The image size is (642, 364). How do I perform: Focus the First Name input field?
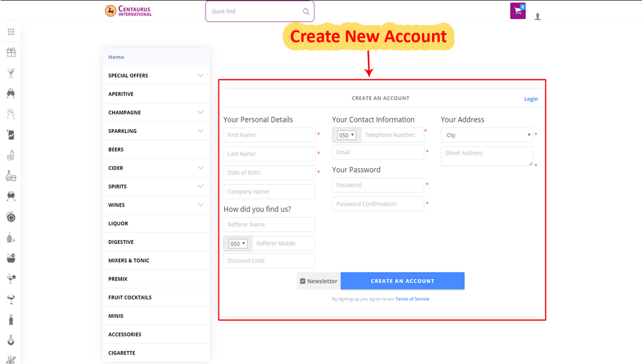(x=270, y=135)
